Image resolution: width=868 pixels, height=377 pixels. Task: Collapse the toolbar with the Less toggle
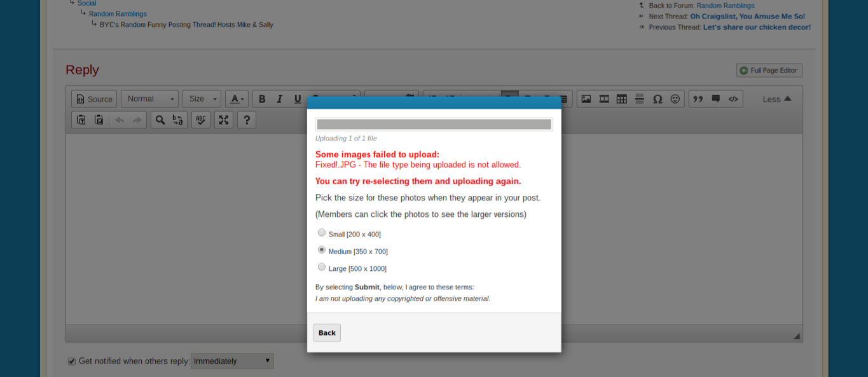pyautogui.click(x=777, y=99)
